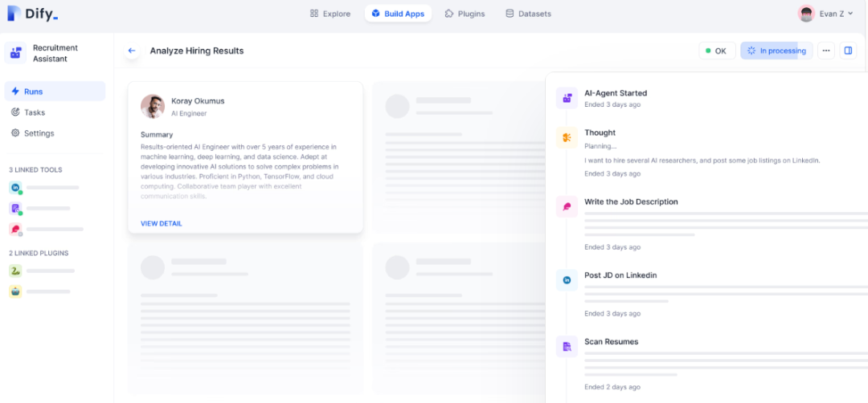868x403 pixels.
Task: Click the LinkedIn icon under Linked Tools
Action: click(x=15, y=187)
